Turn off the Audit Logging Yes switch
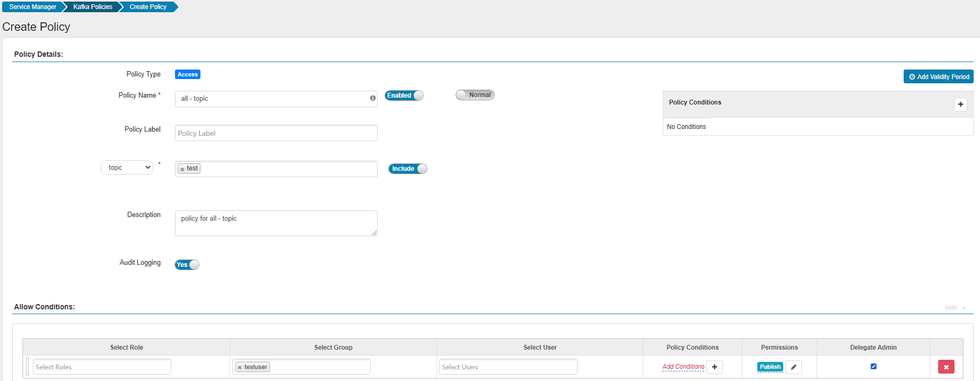 tap(187, 265)
